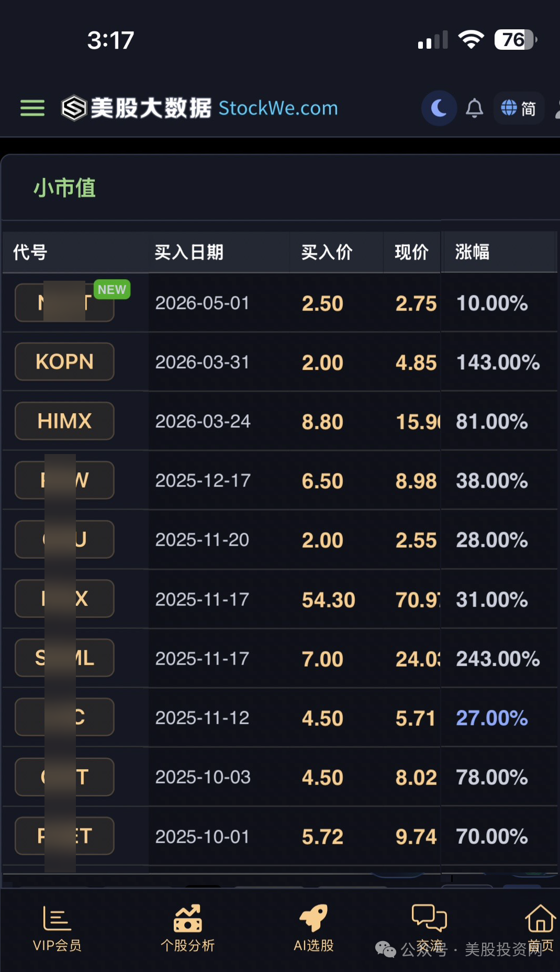
Task: Click the 27.00% gain link
Action: [491, 718]
